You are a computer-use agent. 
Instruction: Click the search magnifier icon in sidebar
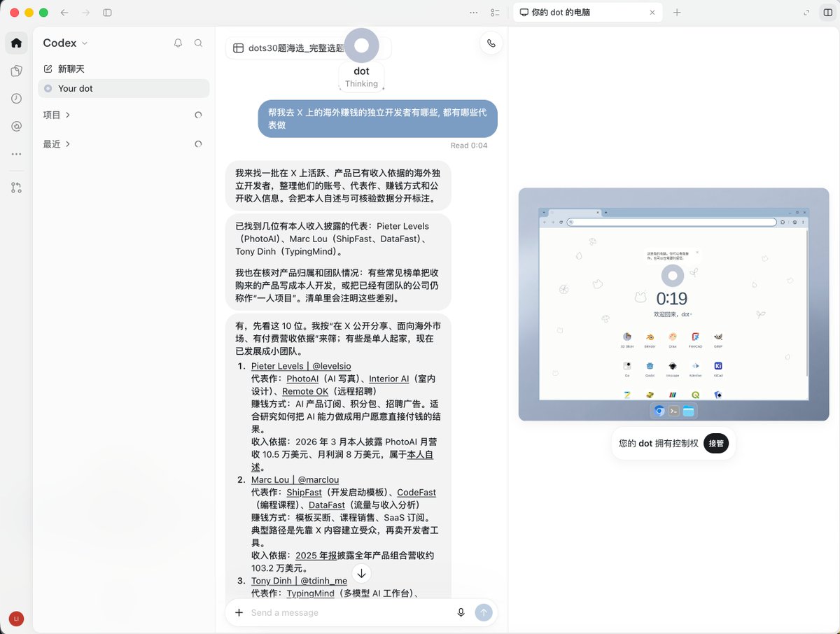pos(198,43)
